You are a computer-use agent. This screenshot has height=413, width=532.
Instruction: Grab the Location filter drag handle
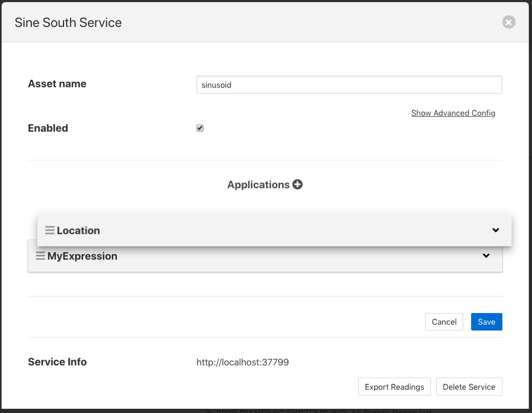click(50, 231)
